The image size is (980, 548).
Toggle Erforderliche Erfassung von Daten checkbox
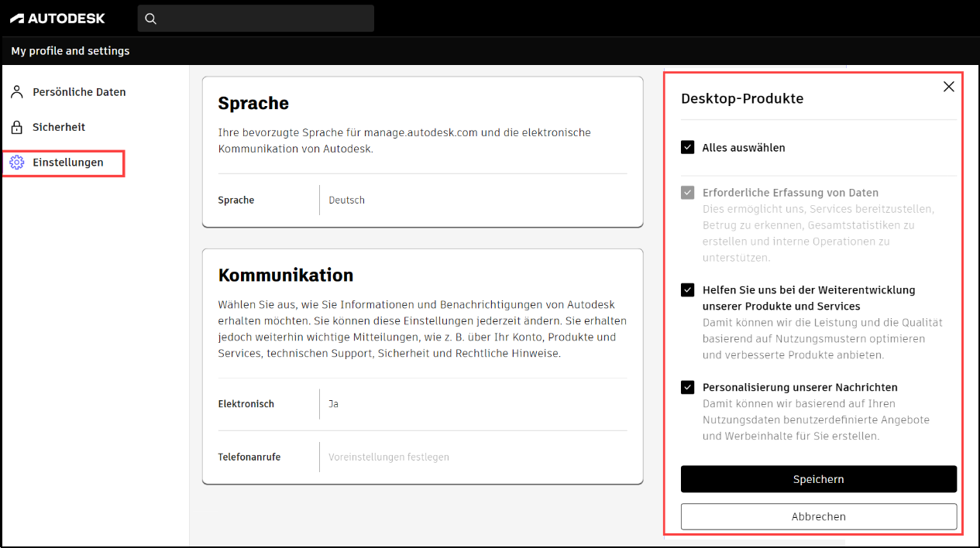[687, 192]
